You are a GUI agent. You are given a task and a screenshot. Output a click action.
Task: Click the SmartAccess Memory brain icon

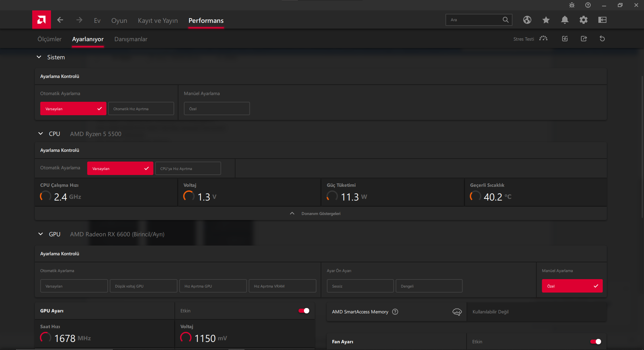[457, 312]
